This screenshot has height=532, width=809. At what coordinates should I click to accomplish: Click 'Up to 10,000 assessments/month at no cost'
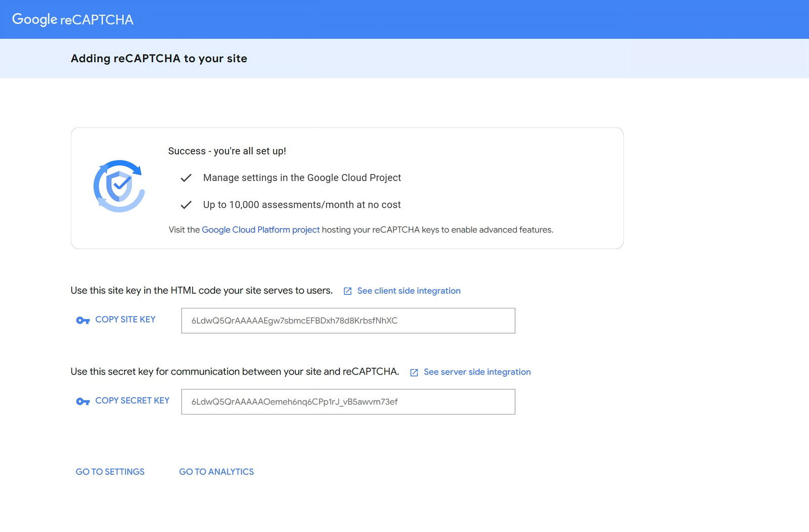point(302,205)
